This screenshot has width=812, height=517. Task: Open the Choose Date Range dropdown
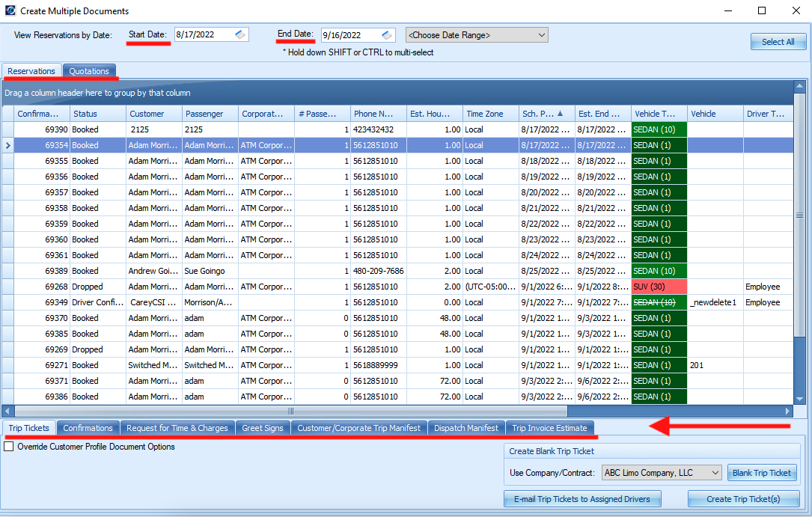477,35
